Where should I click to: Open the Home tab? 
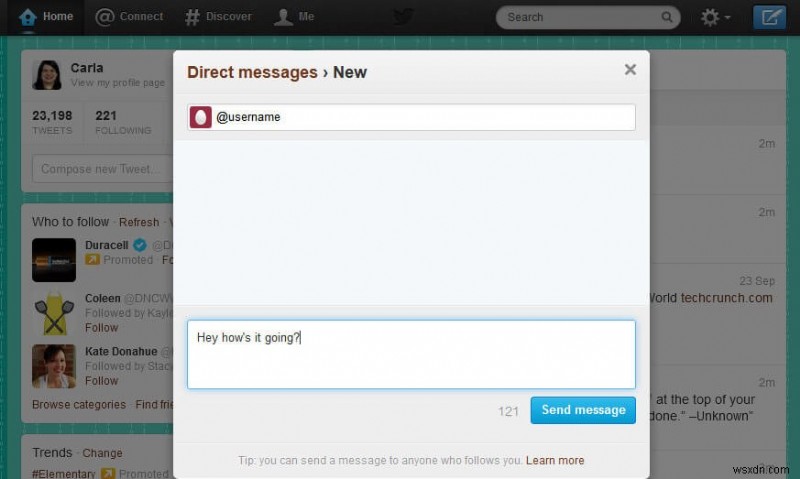tap(46, 17)
